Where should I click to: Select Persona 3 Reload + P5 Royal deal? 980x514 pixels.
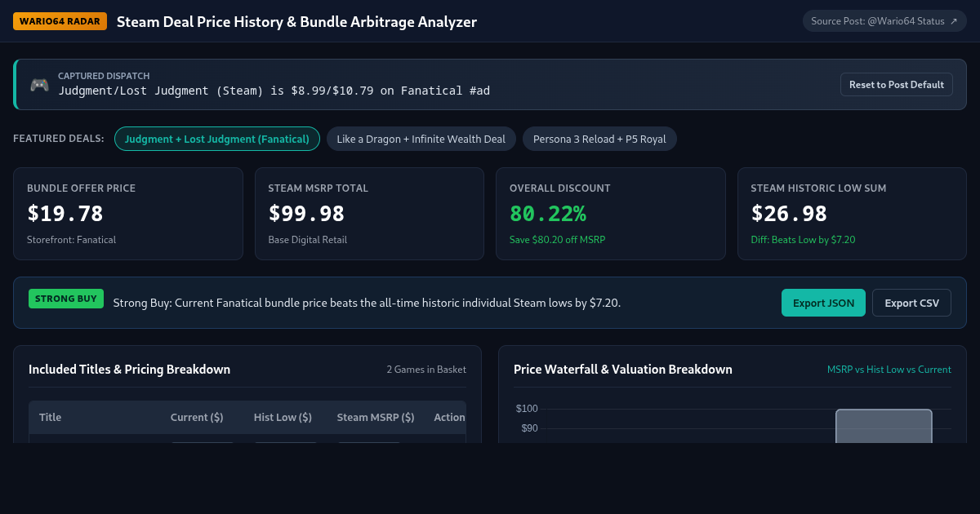[599, 139]
